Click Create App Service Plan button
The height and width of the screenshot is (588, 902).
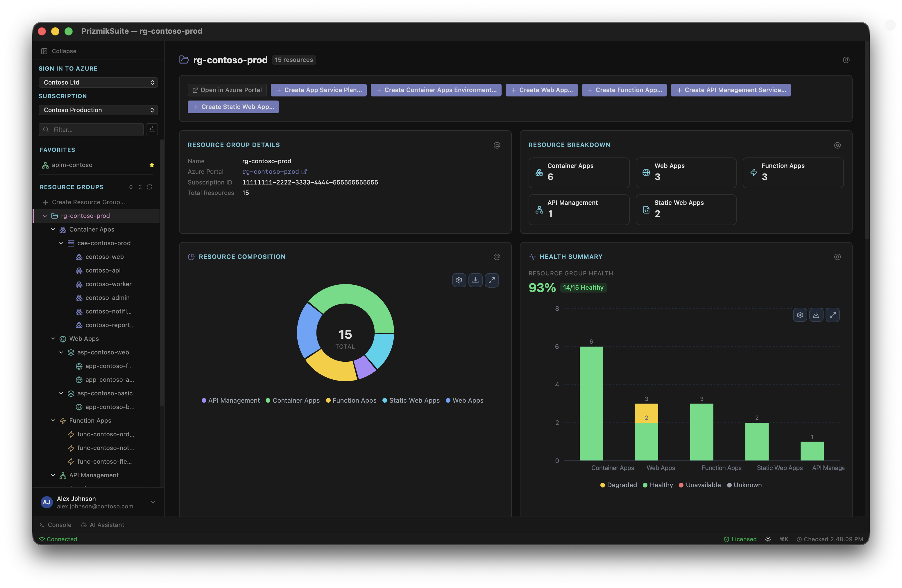pos(319,90)
